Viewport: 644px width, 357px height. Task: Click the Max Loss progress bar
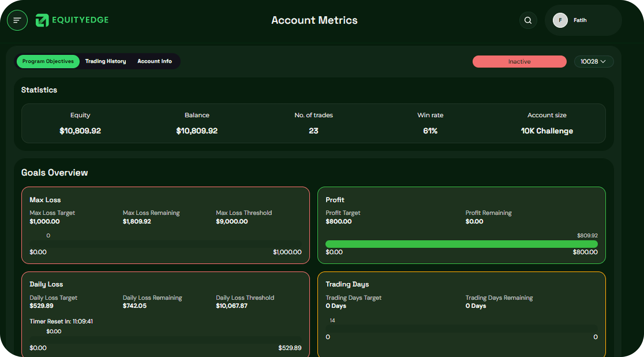tap(165, 244)
